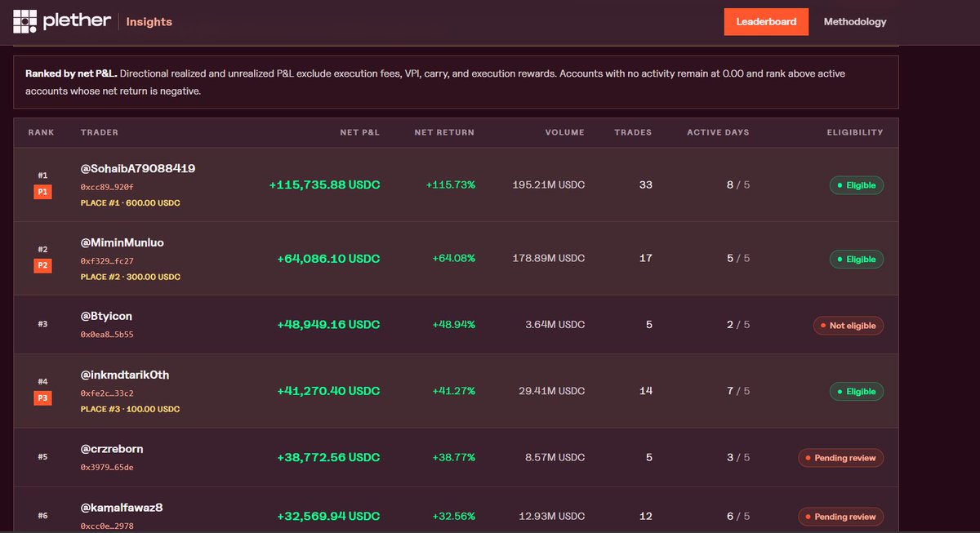
Task: Click the NET P&L column header
Action: pos(360,132)
